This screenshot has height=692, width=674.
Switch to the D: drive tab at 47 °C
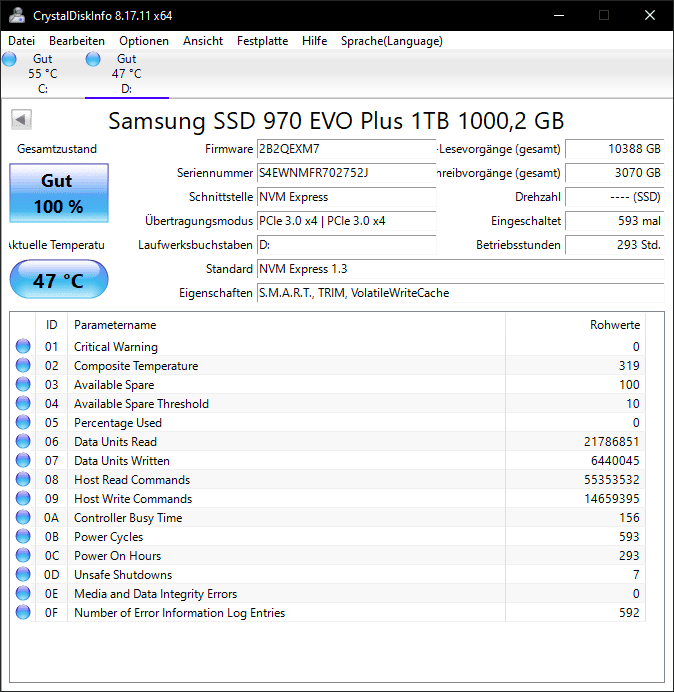point(127,74)
